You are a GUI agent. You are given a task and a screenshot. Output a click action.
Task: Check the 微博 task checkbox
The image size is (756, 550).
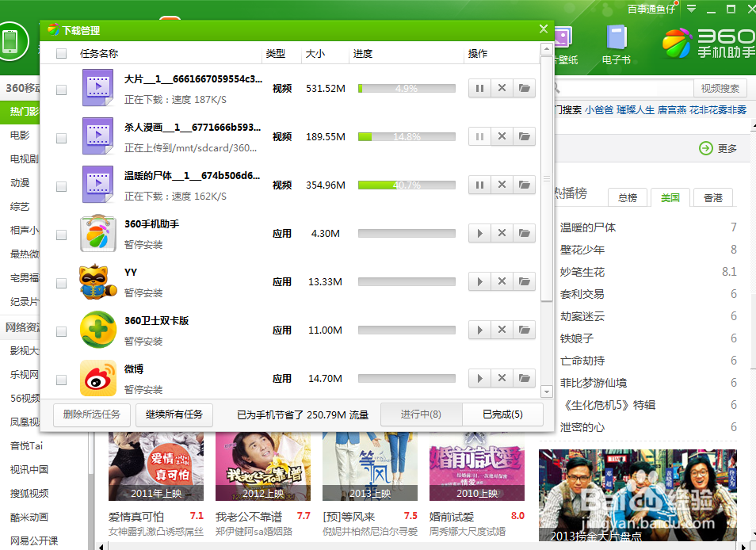(x=61, y=380)
